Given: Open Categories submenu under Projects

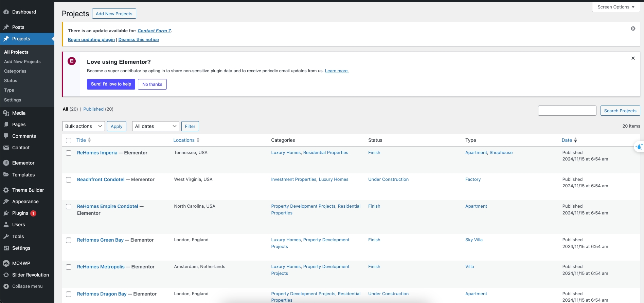Looking at the screenshot, I should 15,71.
